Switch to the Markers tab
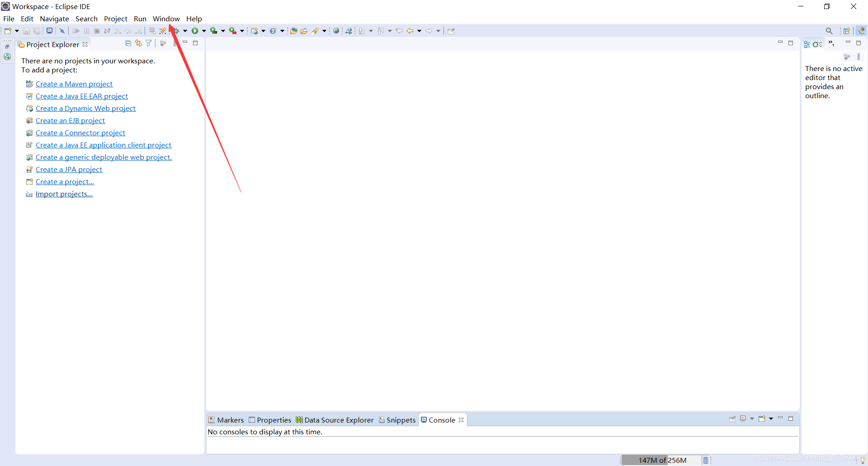 pyautogui.click(x=226, y=420)
